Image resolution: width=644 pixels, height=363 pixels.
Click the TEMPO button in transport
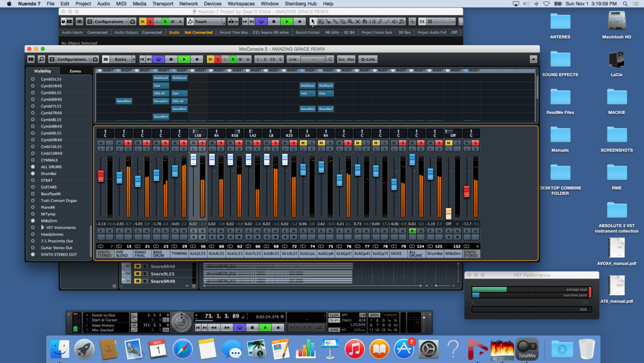[x=334, y=320]
